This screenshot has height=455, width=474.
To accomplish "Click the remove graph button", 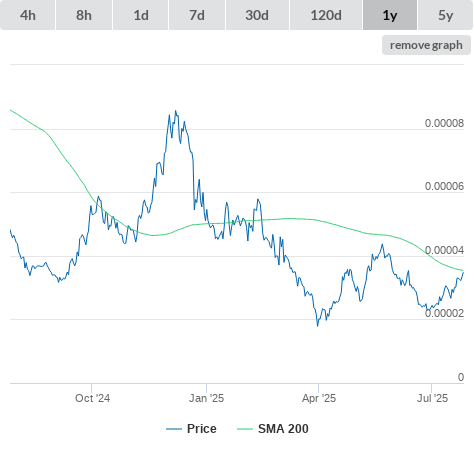I will pyautogui.click(x=426, y=45).
